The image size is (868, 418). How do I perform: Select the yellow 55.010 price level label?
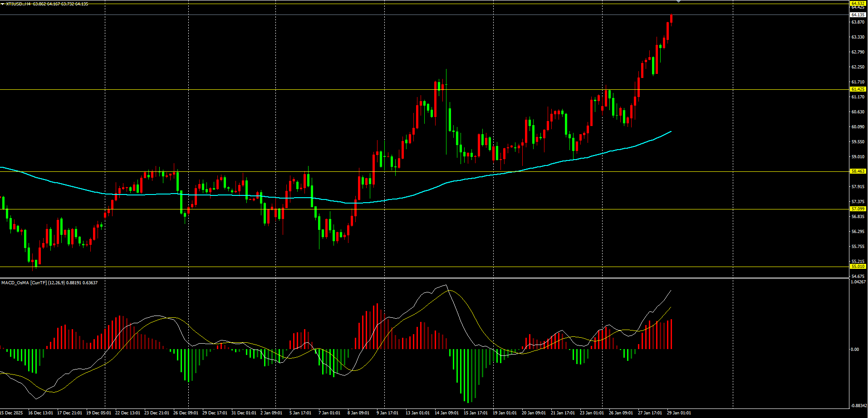coord(858,267)
